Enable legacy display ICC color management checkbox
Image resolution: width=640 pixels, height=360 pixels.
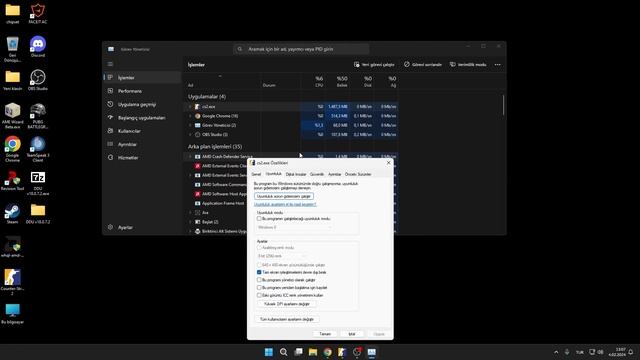pos(259,295)
